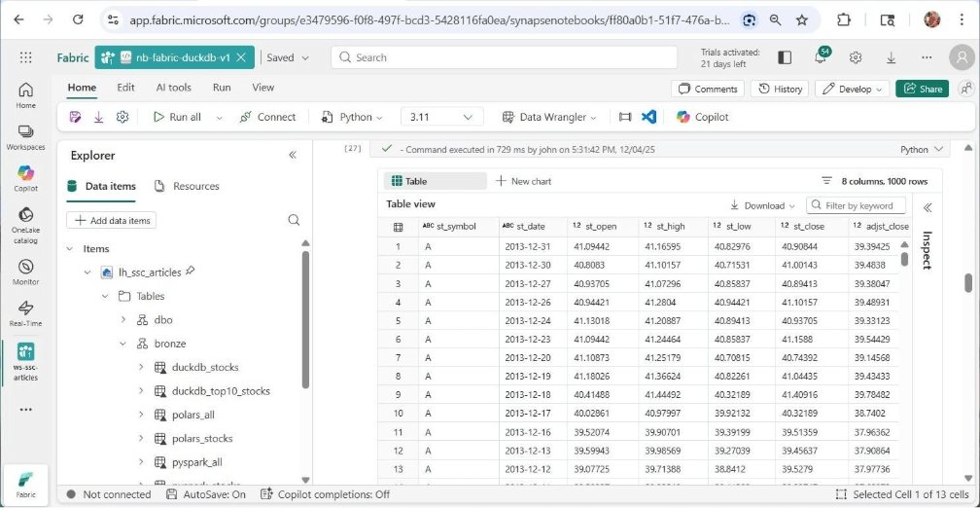
Task: Click the download notebook icon
Action: [x=98, y=117]
